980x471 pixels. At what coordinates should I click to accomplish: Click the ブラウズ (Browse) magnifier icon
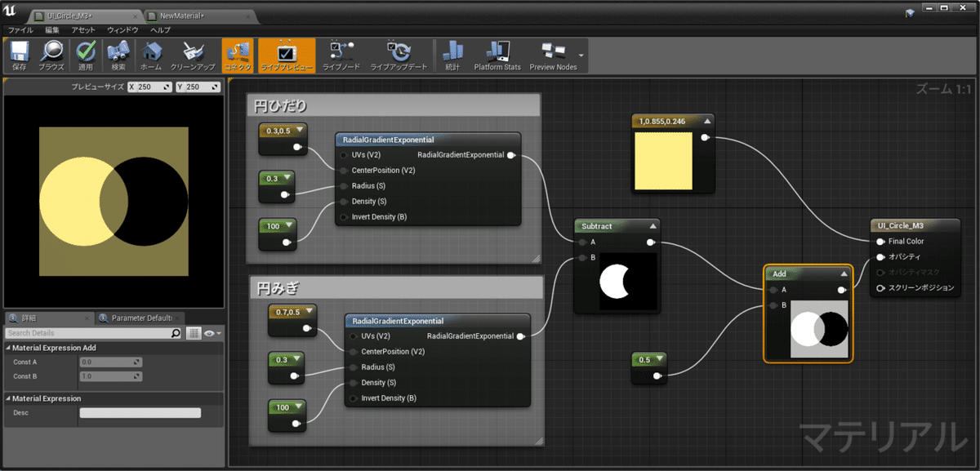(51, 51)
